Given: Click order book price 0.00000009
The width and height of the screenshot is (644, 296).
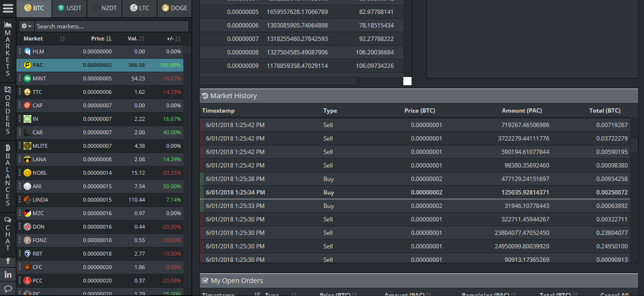Looking at the screenshot, I should 243,65.
